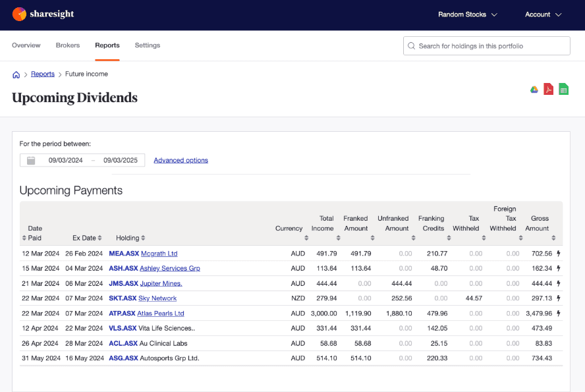Select the Reports tab
585x392 pixels.
tap(107, 45)
